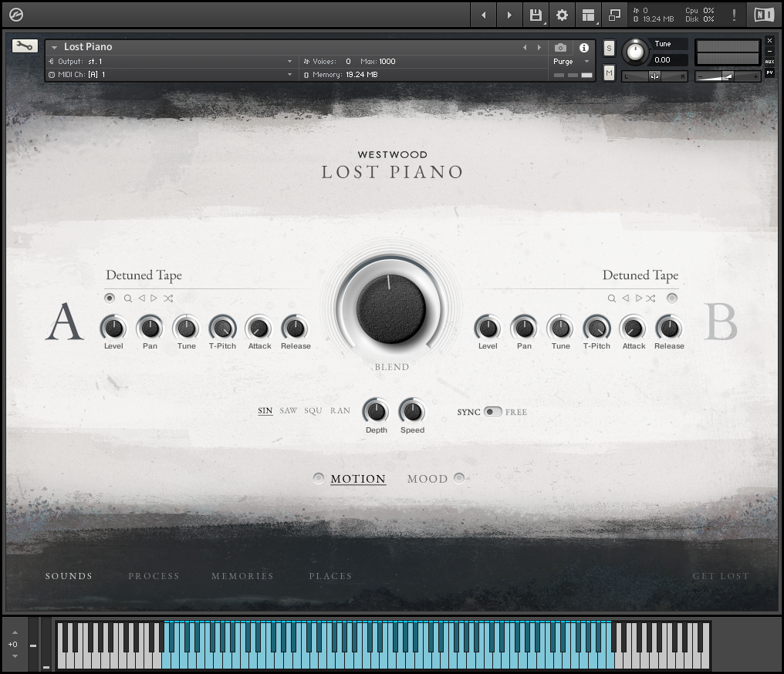This screenshot has width=784, height=674.
Task: Open the wrench instrument edit mode
Action: [25, 46]
